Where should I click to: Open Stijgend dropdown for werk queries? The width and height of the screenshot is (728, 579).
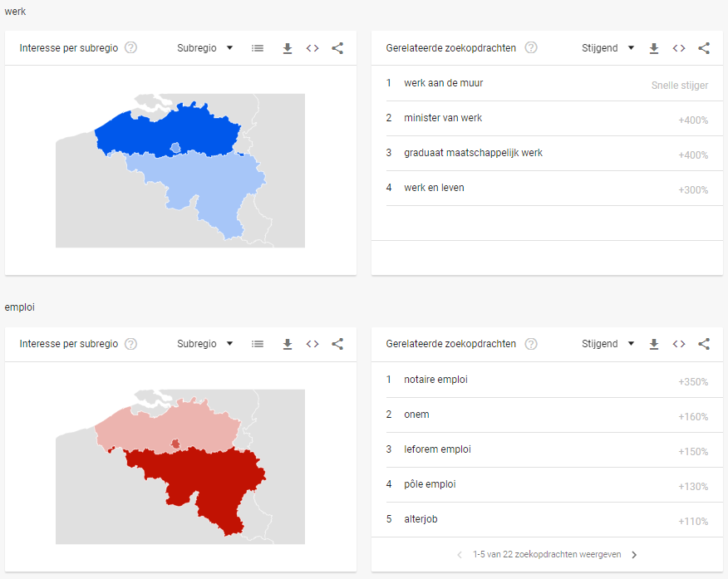(x=607, y=48)
